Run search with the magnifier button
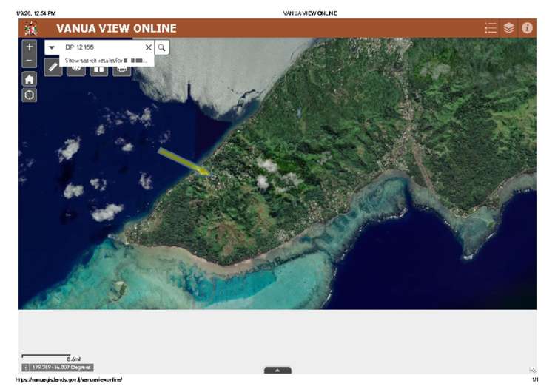 click(162, 47)
